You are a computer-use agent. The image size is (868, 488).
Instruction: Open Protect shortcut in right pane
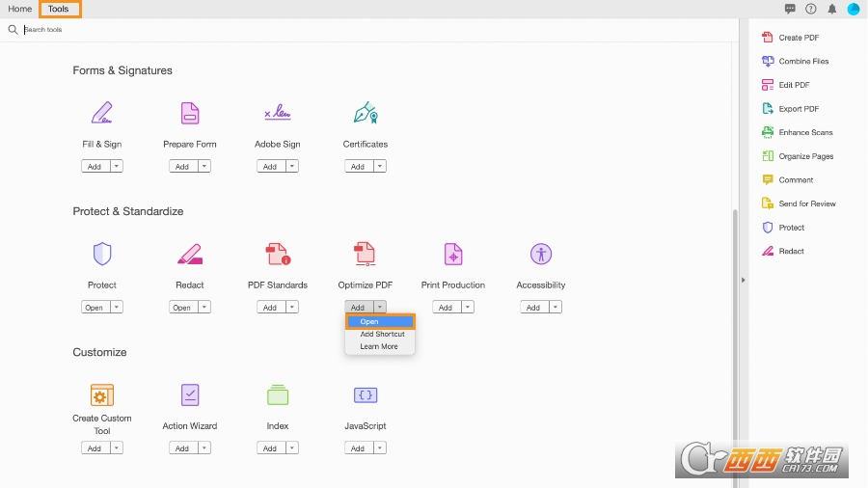click(x=783, y=228)
